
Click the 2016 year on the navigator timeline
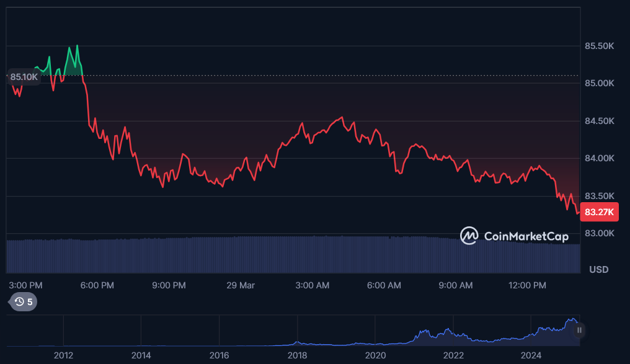coord(219,355)
